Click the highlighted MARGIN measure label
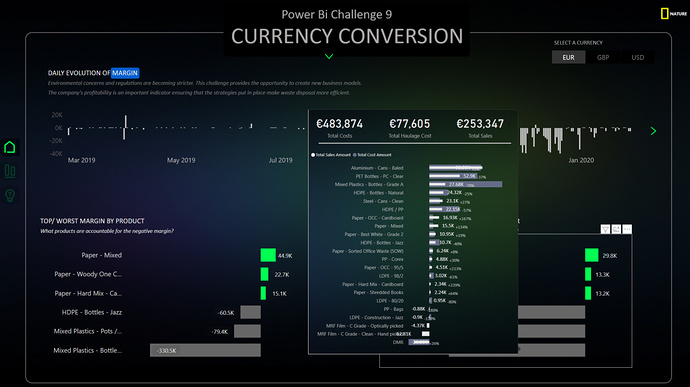690x387 pixels. pyautogui.click(x=125, y=73)
